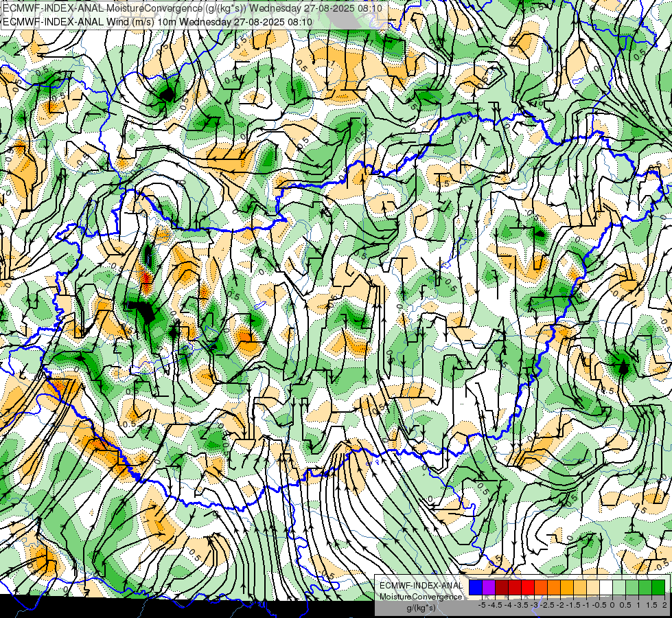The width and height of the screenshot is (672, 618).
Task: Click the legend swatch between 1 and 1.5
Action: pyautogui.click(x=645, y=588)
